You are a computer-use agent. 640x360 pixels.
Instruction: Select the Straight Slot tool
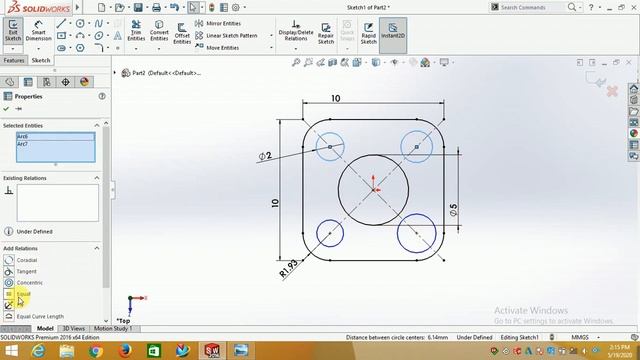[x=62, y=48]
